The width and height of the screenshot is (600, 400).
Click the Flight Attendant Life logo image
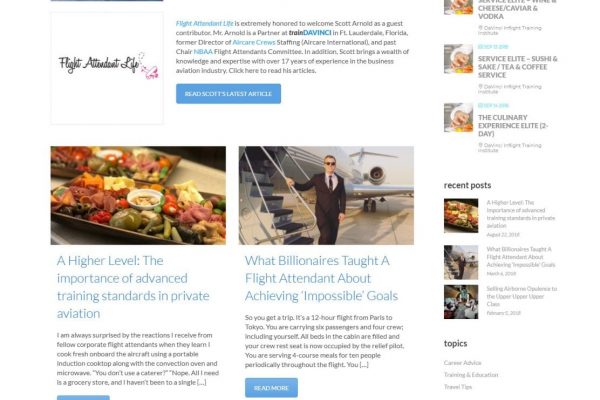[107, 68]
